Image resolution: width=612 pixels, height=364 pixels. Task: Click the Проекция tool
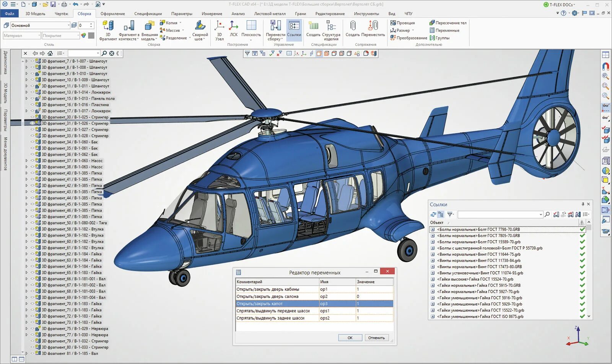pos(402,23)
